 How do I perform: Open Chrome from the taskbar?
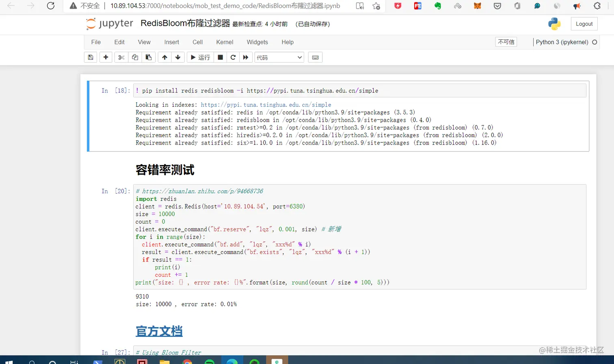click(x=187, y=361)
